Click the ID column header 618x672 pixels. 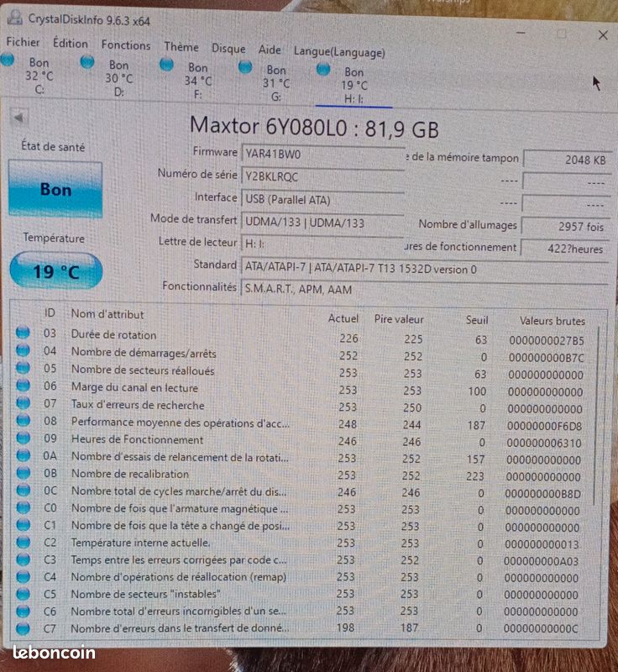coord(50,312)
